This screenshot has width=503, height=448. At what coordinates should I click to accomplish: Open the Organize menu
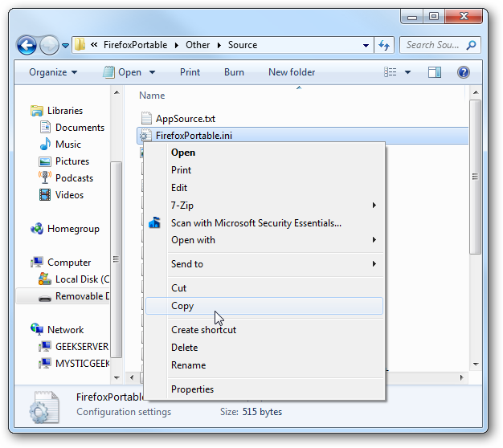pyautogui.click(x=53, y=72)
